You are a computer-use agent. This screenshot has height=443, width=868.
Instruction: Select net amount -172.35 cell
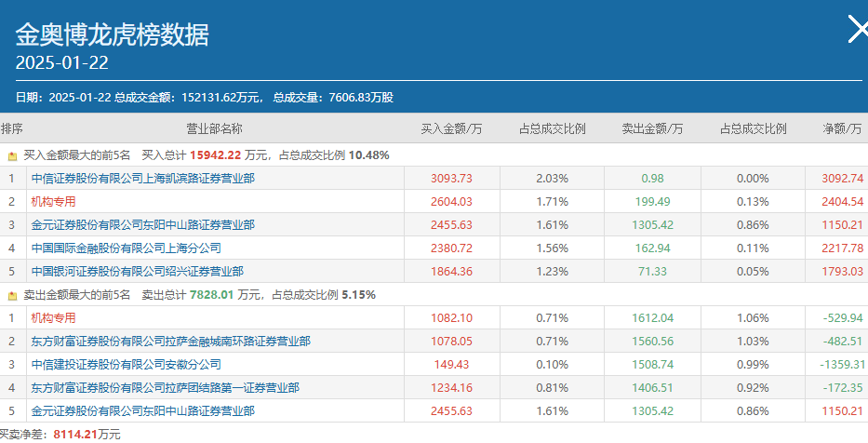pyautogui.click(x=837, y=387)
